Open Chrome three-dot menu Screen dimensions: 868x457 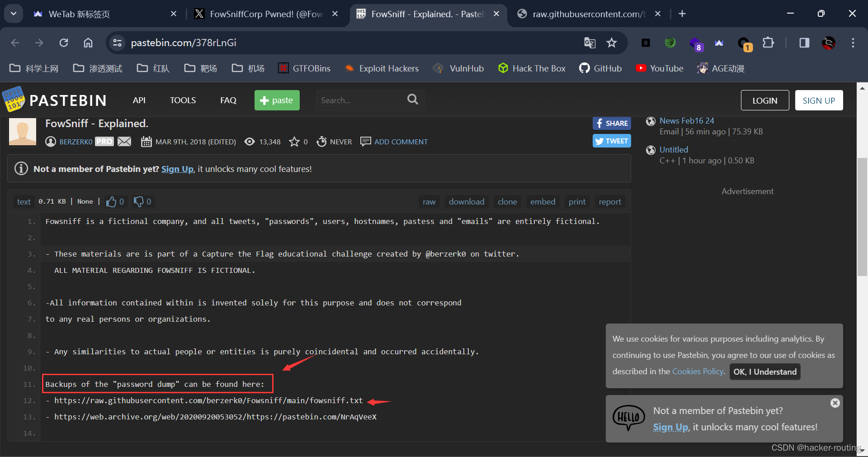[x=853, y=43]
